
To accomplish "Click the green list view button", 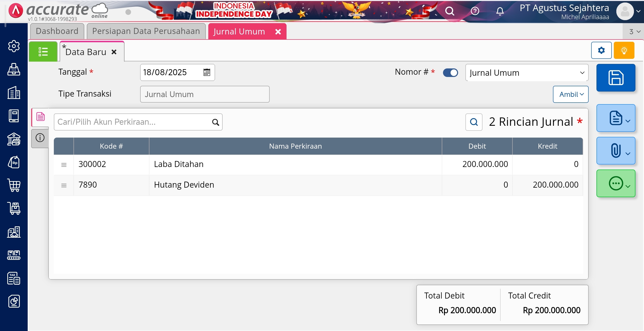I will (x=43, y=52).
